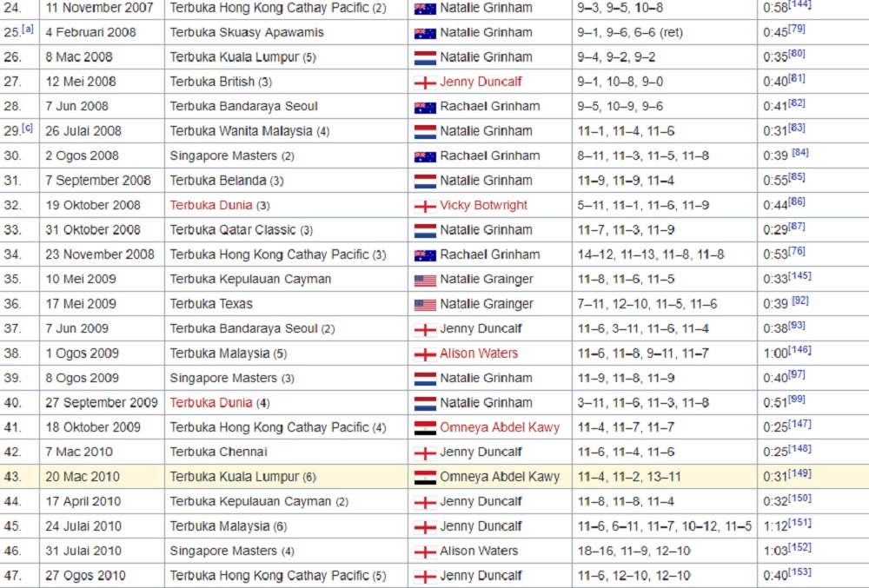Open citation [79] next to 0:45

click(x=797, y=29)
